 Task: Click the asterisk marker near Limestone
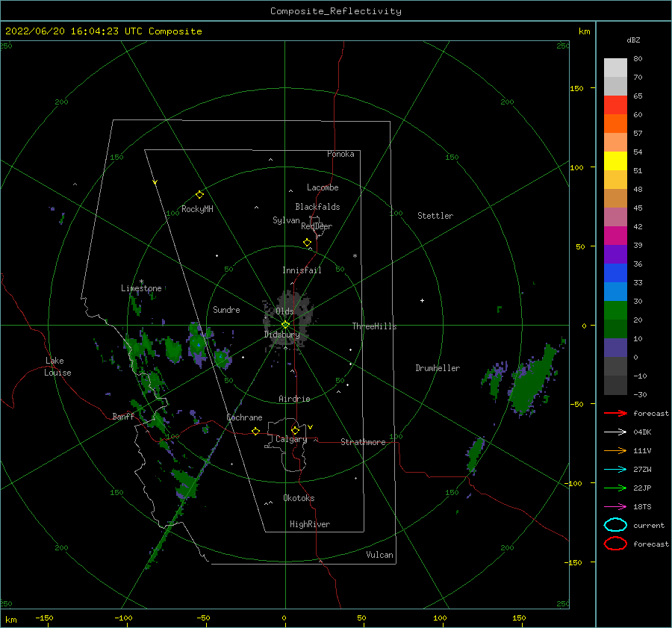141,282
